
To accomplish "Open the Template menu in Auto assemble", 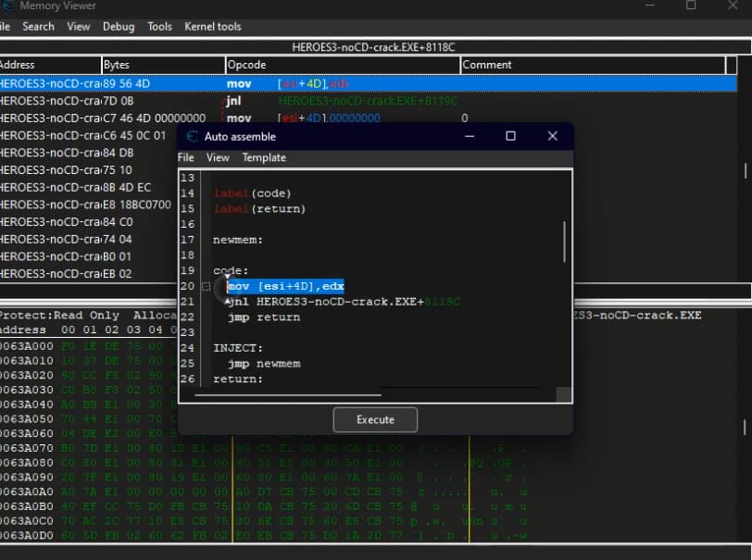I will [263, 157].
